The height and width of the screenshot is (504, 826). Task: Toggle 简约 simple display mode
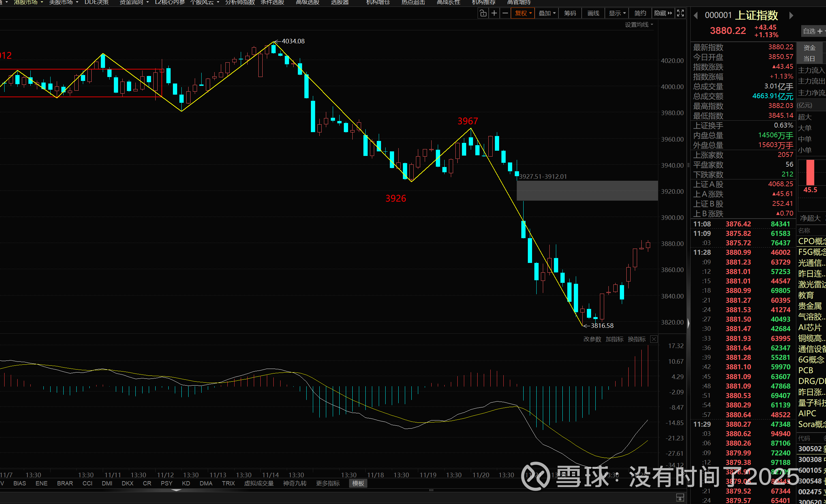(x=640, y=13)
